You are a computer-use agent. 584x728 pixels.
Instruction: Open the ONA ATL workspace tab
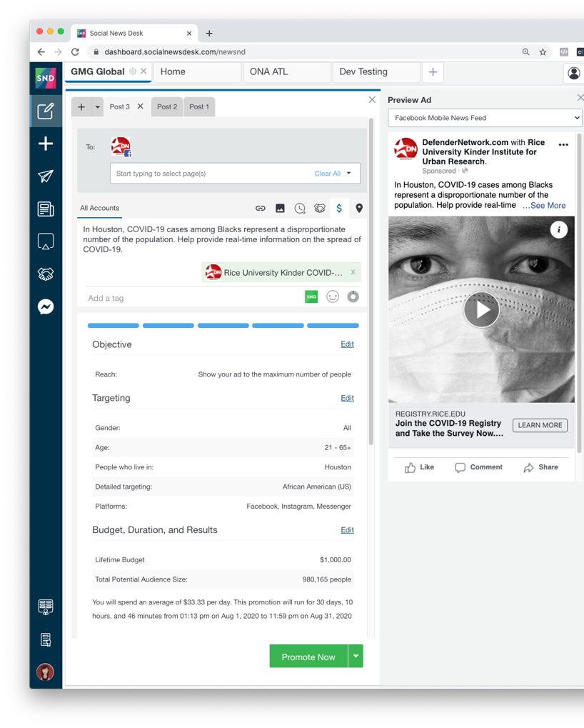coord(287,72)
